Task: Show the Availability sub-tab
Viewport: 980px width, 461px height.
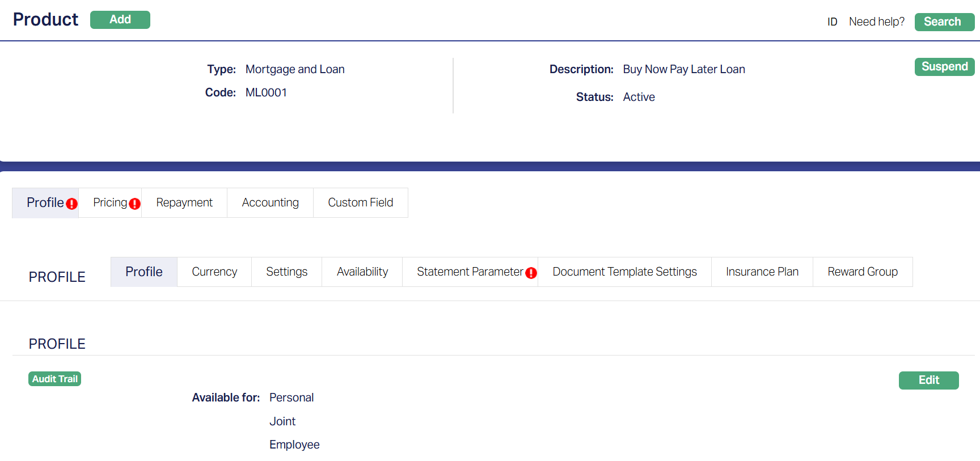Action: (x=362, y=272)
